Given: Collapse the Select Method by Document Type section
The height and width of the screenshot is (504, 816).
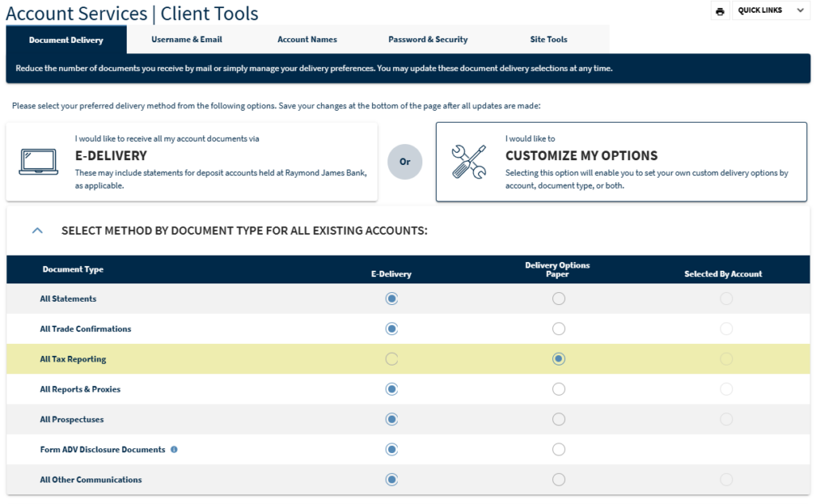Looking at the screenshot, I should [37, 230].
